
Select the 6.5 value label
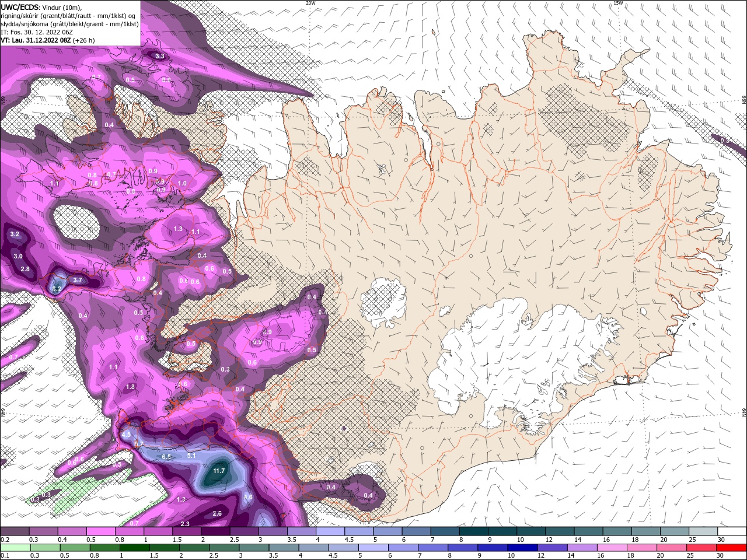pyautogui.click(x=166, y=457)
